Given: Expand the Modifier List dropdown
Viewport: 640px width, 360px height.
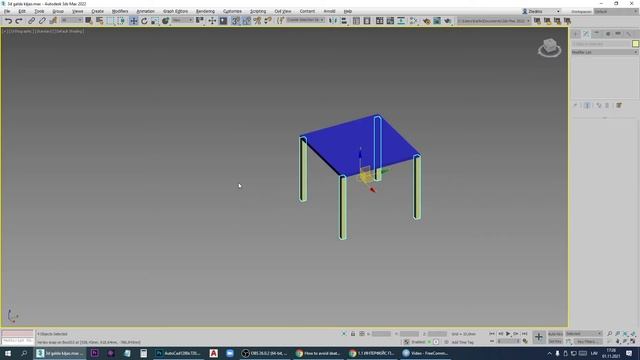Looking at the screenshot, I should tap(604, 52).
